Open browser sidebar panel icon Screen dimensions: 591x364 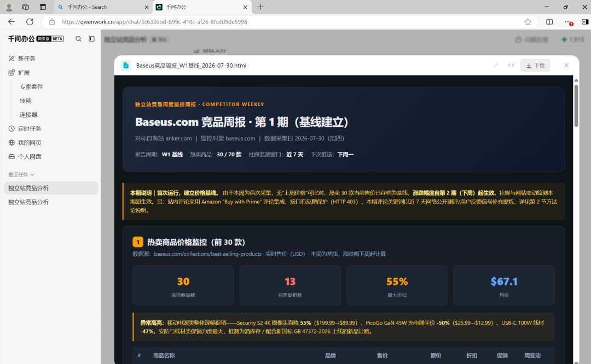coord(584,22)
